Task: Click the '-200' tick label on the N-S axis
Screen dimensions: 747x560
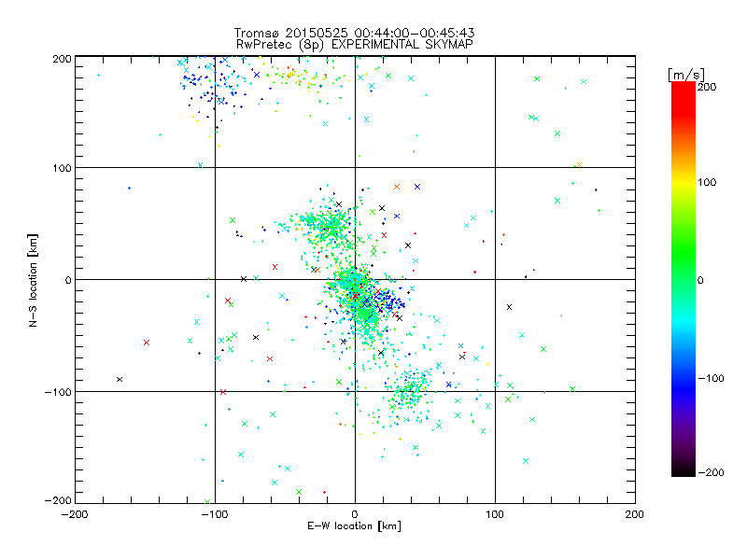Action: (x=58, y=500)
